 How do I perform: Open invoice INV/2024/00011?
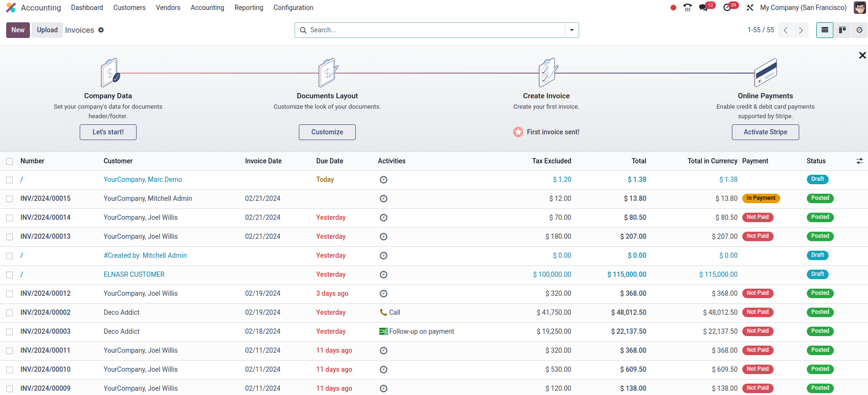pos(45,350)
